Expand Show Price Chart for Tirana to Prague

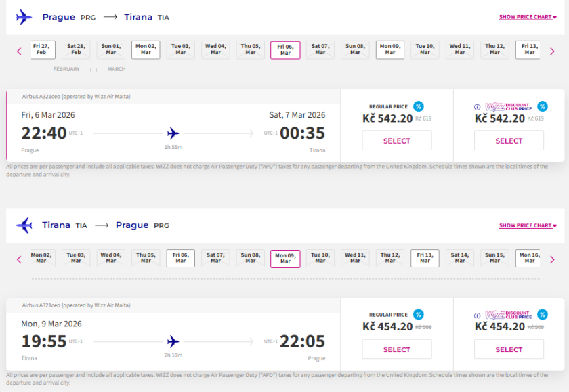(528, 225)
